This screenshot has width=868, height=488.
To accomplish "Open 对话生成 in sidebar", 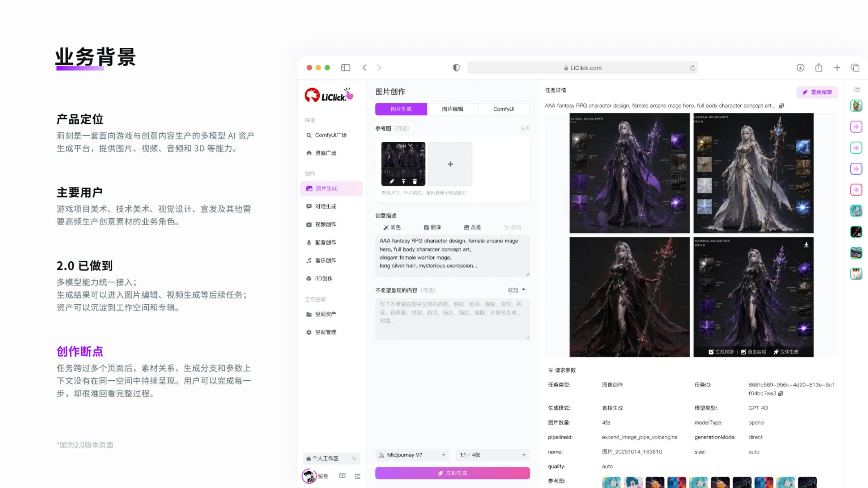I will 331,206.
